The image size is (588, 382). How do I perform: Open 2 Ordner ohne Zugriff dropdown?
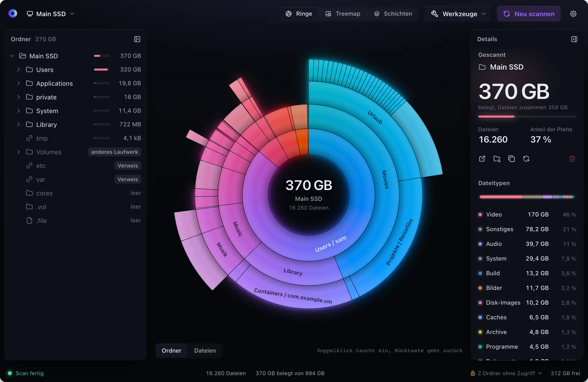pyautogui.click(x=506, y=373)
